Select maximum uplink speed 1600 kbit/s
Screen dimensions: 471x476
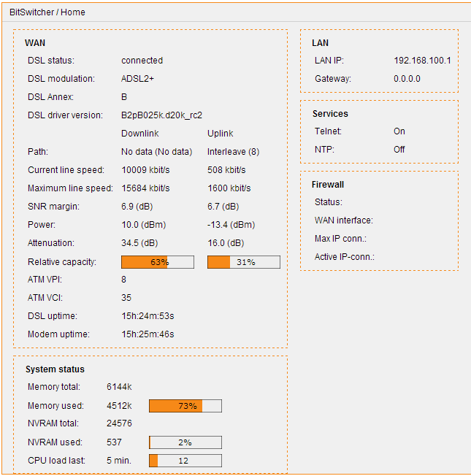coord(229,188)
